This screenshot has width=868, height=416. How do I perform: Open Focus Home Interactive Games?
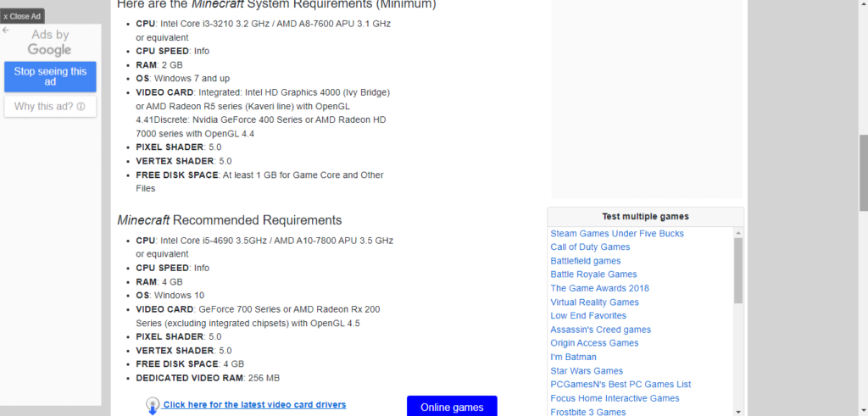click(615, 397)
